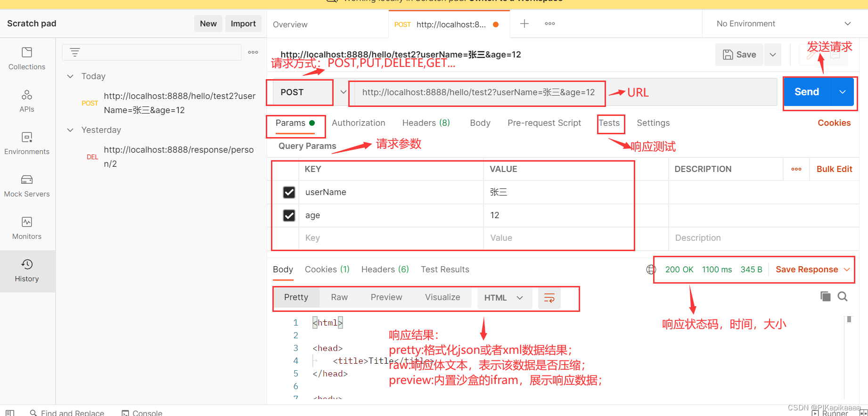The width and height of the screenshot is (868, 416).
Task: Switch to the Authorization tab
Action: pyautogui.click(x=359, y=123)
